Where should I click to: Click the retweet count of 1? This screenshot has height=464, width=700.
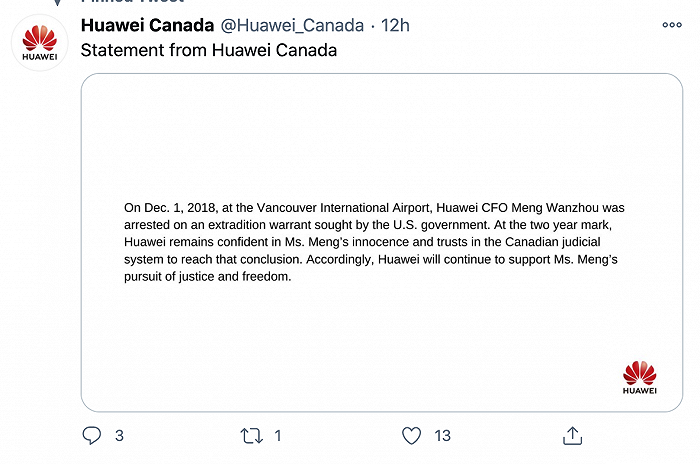(278, 436)
